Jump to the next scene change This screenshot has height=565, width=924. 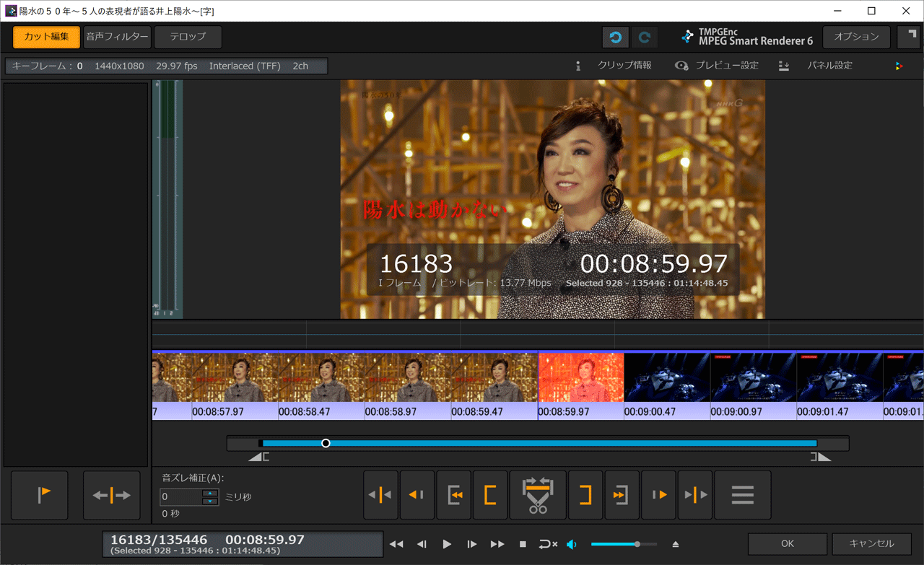(695, 495)
